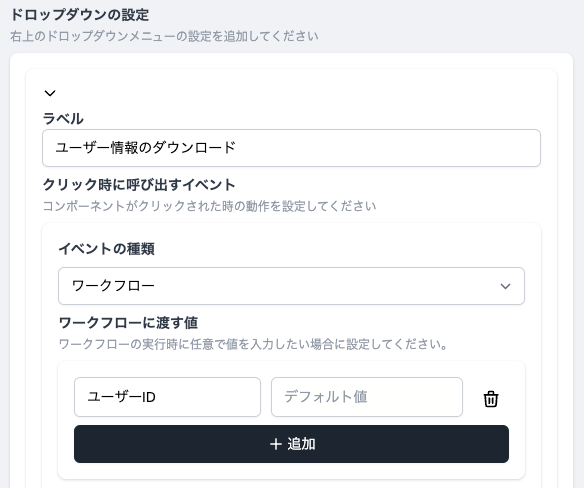584x488 pixels.
Task: Focus the ラベル input field
Action: [291, 148]
